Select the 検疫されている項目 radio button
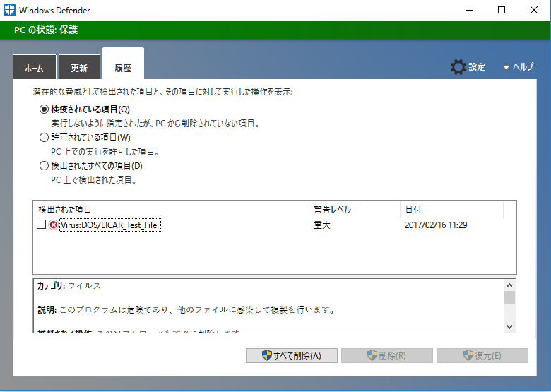Image resolution: width=551 pixels, height=392 pixels. (44, 109)
